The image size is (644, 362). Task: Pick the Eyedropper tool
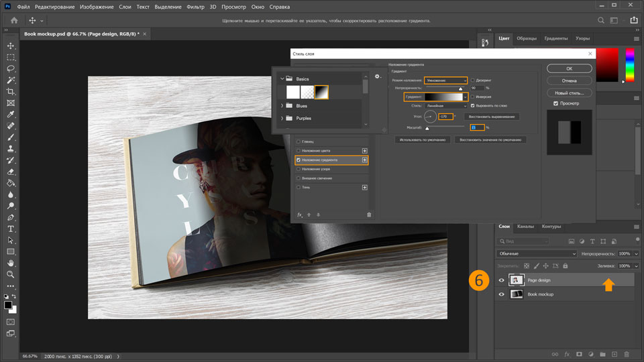11,115
